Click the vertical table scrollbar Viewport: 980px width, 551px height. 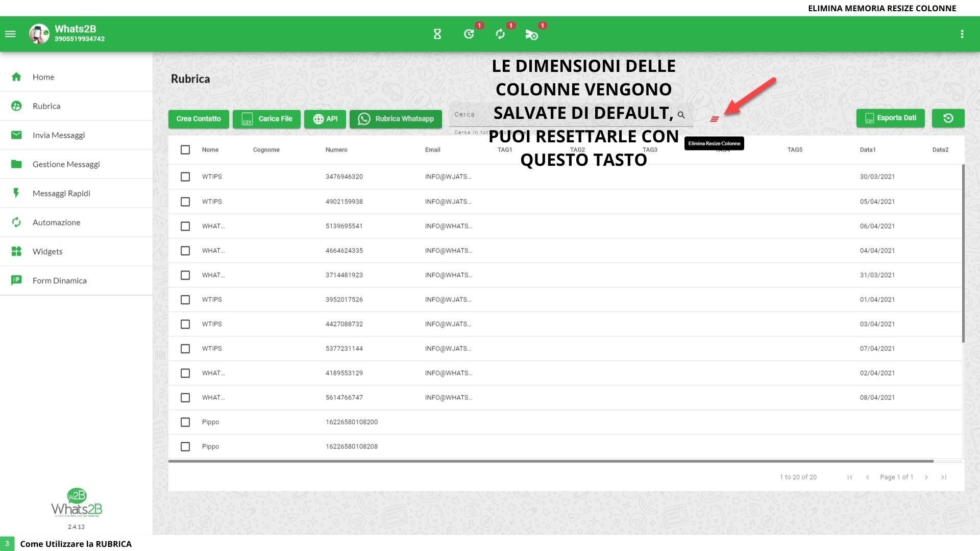click(x=963, y=254)
